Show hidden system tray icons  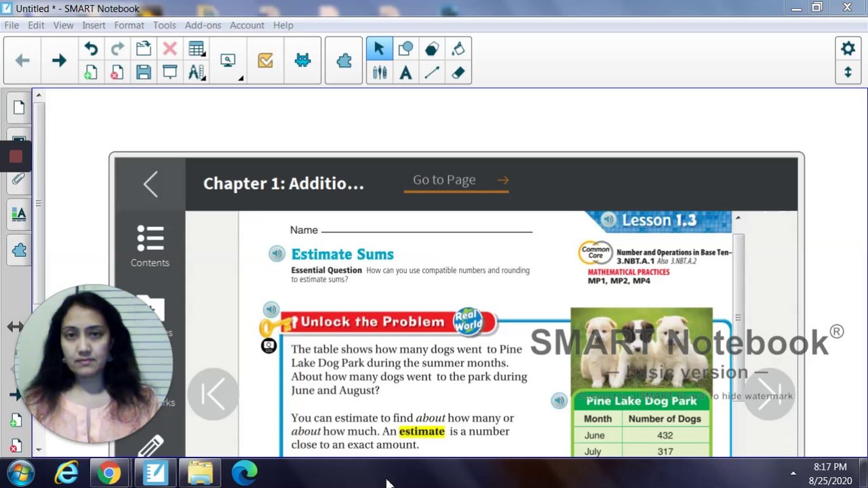click(793, 473)
